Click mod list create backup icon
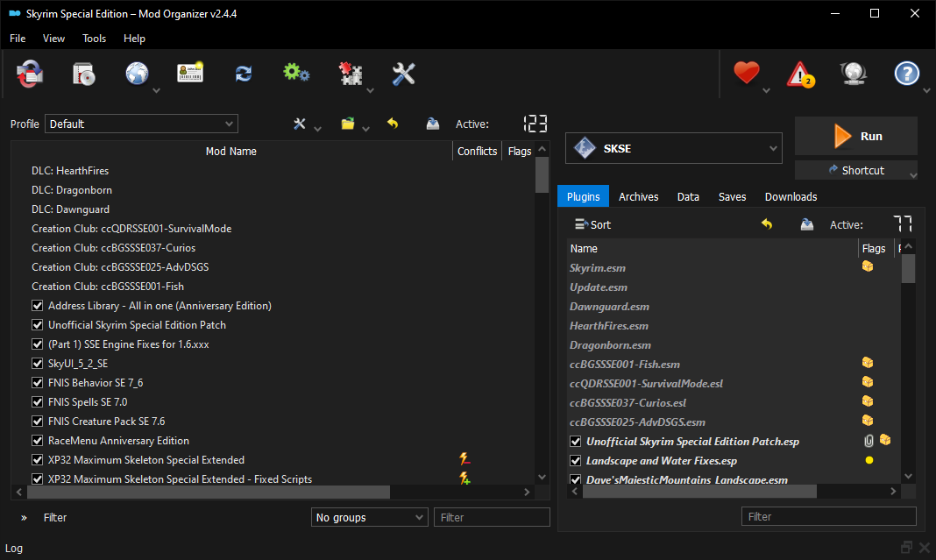The height and width of the screenshot is (560, 936). tap(433, 124)
